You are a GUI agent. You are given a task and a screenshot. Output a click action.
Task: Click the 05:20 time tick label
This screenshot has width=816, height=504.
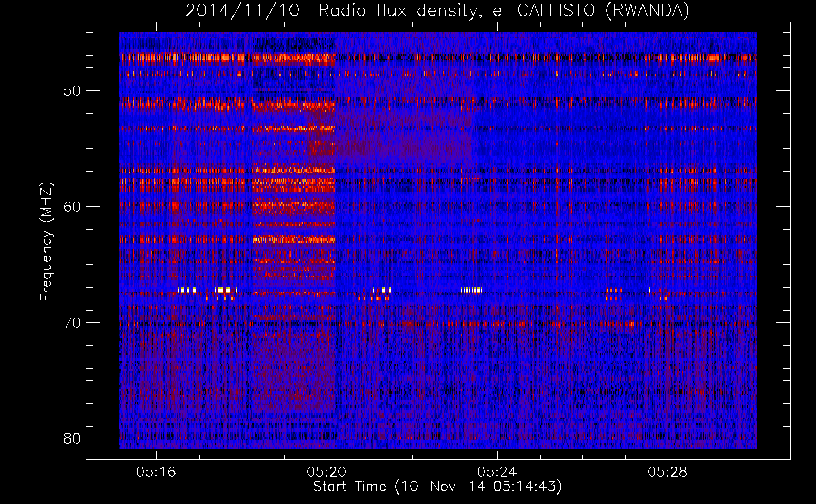pyautogui.click(x=327, y=472)
